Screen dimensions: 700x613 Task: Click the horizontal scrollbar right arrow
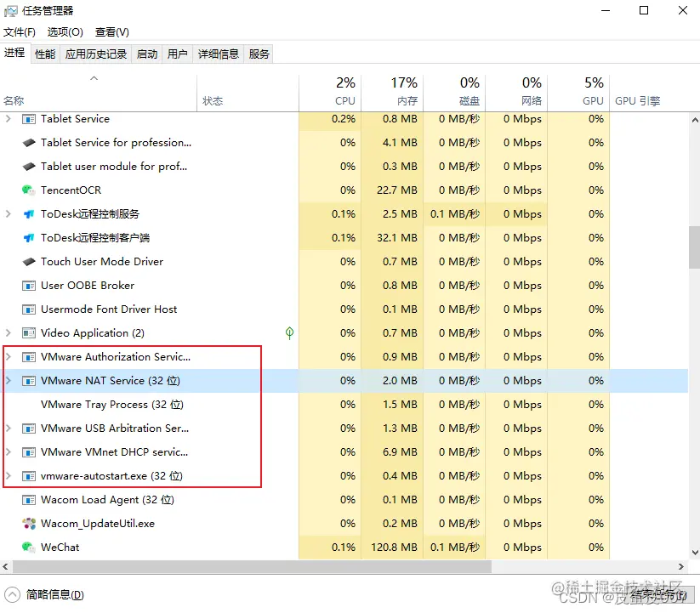point(681,566)
